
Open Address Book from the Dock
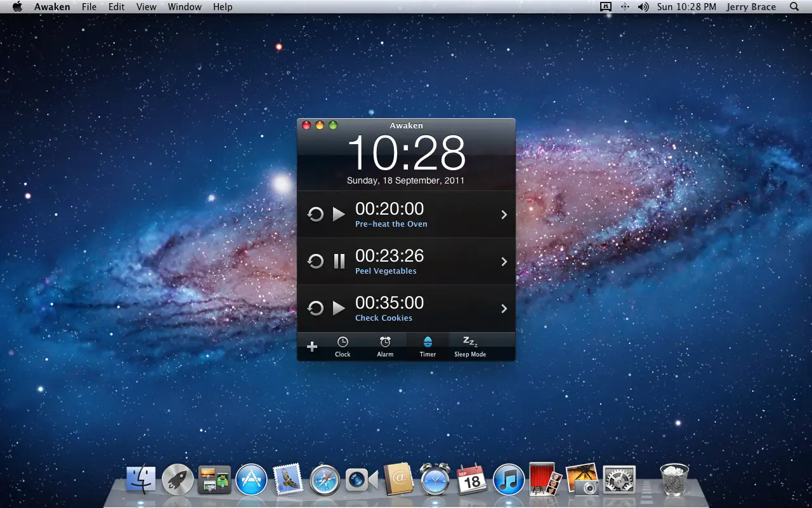pos(398,479)
